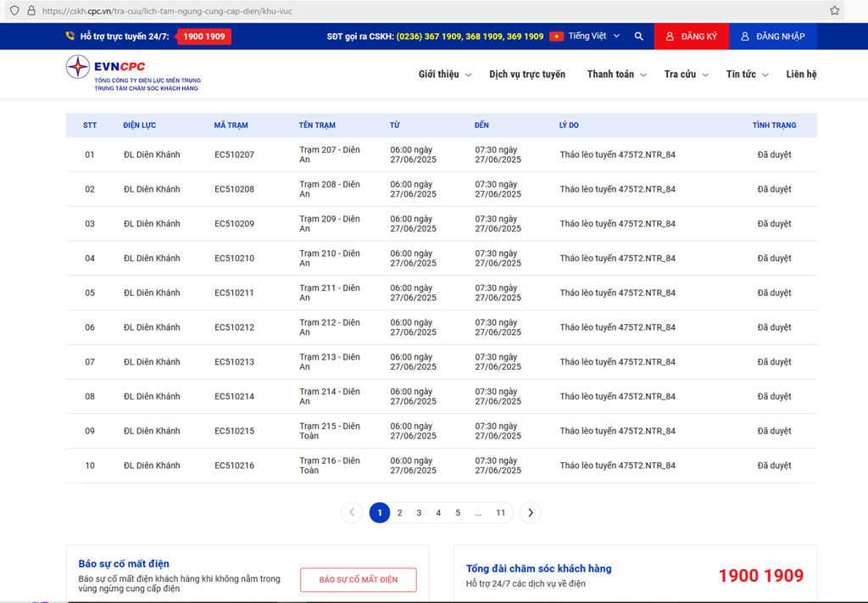Click the ĐĂNG NHẬP login button
868x603 pixels.
click(773, 36)
